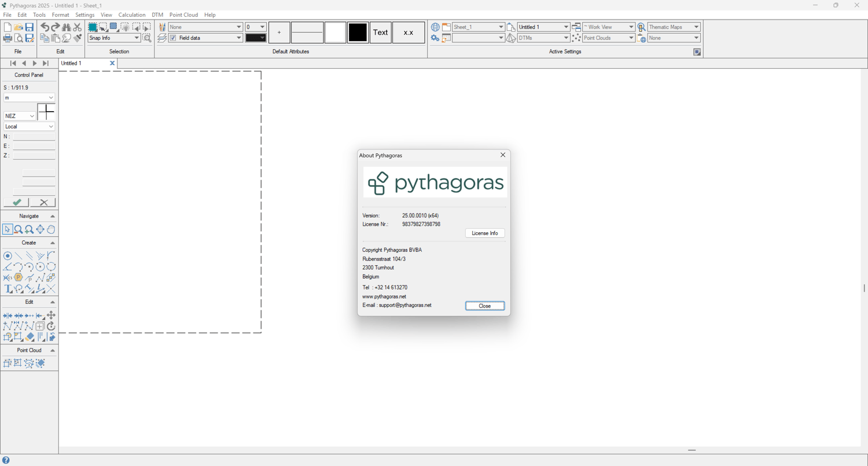Screen dimensions: 868x466
Task: Open the Calculation menu
Action: pyautogui.click(x=132, y=15)
